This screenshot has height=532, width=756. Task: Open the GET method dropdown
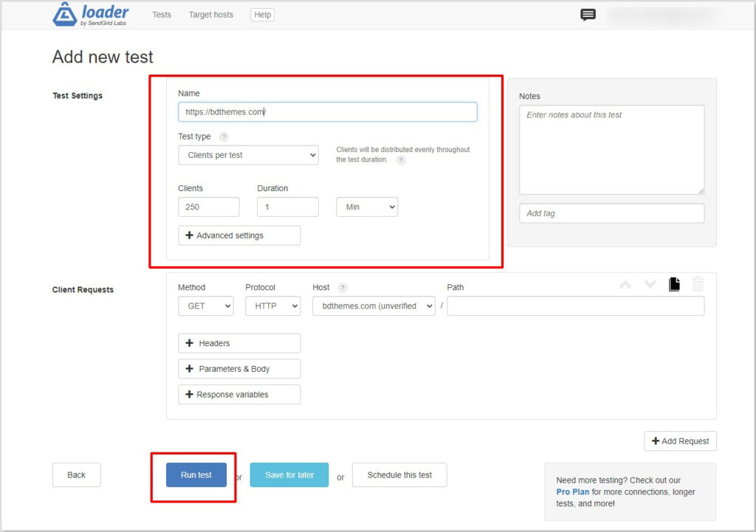point(206,306)
